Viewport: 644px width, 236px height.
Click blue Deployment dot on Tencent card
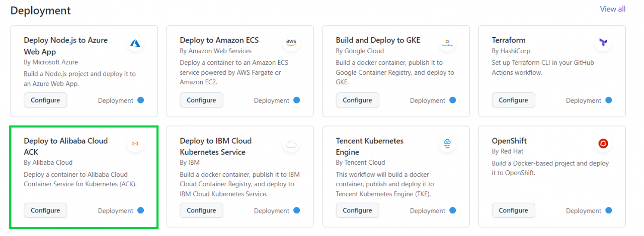[x=452, y=210]
